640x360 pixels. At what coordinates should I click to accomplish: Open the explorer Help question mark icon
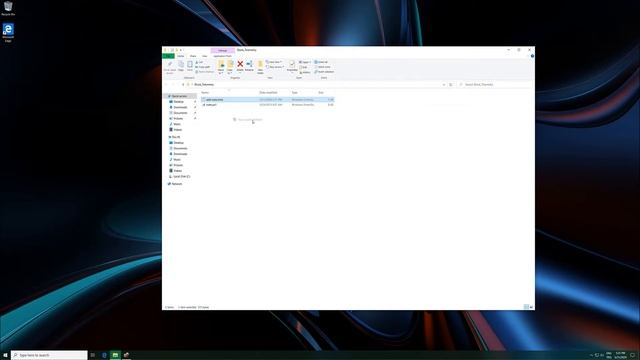(532, 56)
